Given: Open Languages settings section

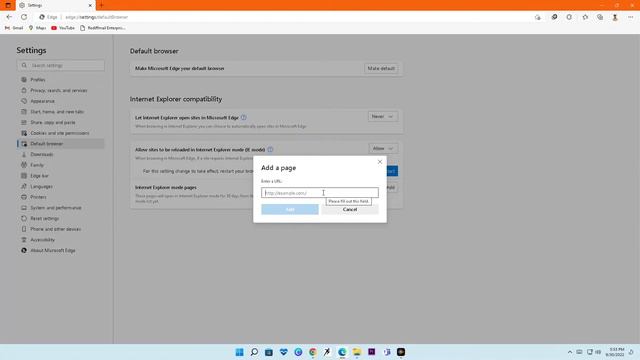Looking at the screenshot, I should click(x=41, y=187).
